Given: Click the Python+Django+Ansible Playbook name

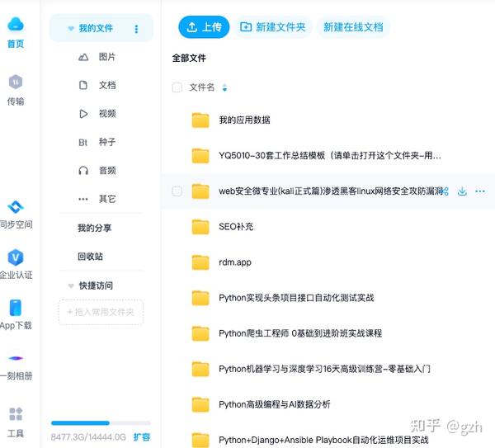Looking at the screenshot, I should [323, 440].
